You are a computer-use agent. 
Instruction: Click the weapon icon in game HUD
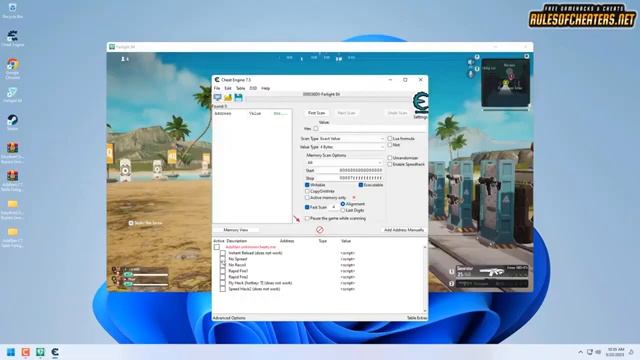[x=491, y=271]
